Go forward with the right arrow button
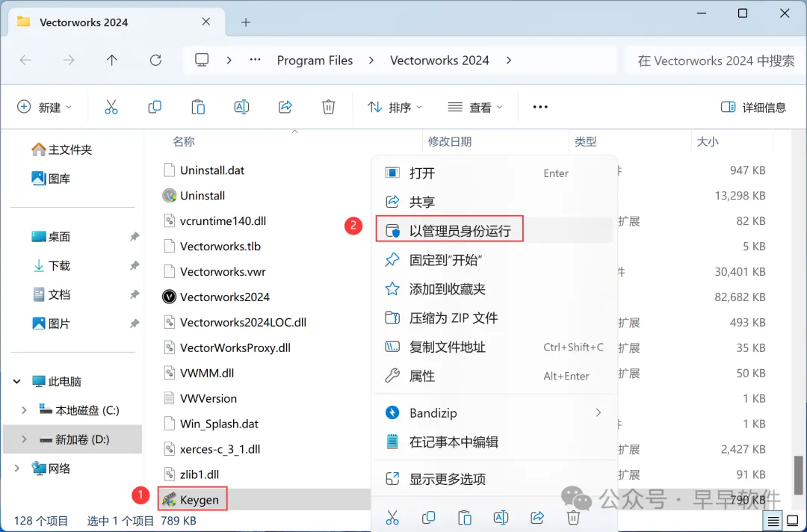 point(69,61)
